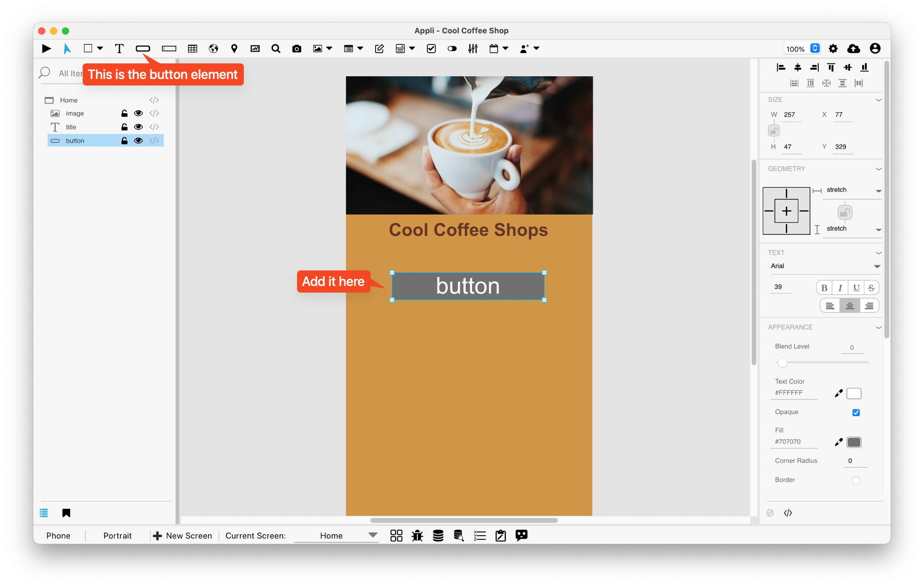
Task: Toggle visibility of the image layer
Action: point(137,113)
